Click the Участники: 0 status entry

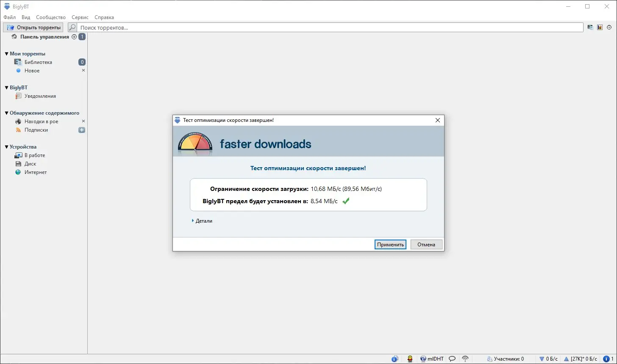505,359
